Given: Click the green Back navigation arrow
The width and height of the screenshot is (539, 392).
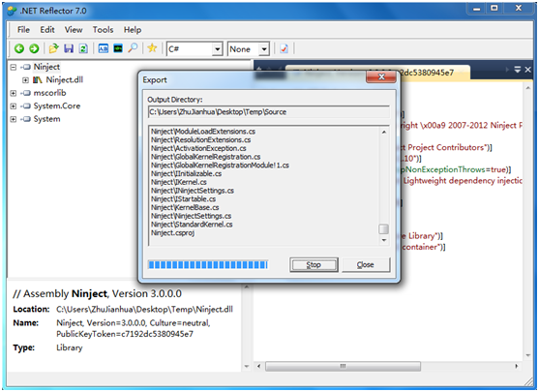Looking at the screenshot, I should click(19, 48).
